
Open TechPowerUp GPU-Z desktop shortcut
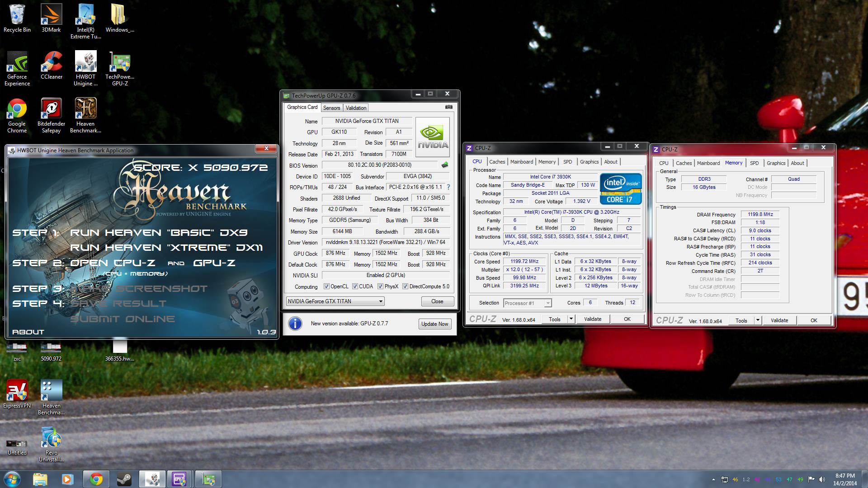[x=120, y=68]
